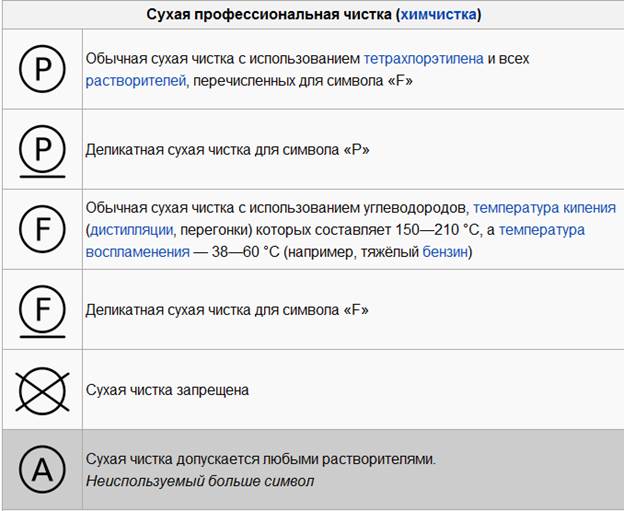Click the italic Неиспользуемый больше символ note
The image size is (624, 511).
(x=200, y=481)
